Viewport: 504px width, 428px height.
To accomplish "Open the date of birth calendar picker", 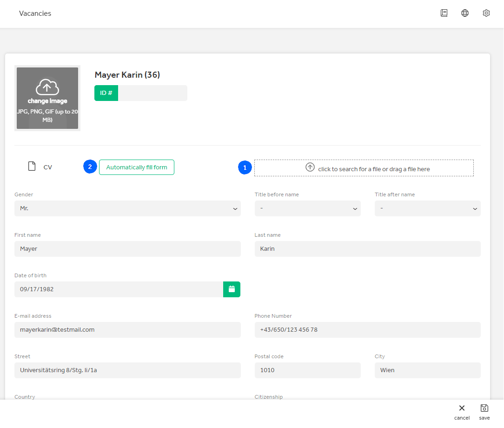I will pos(232,289).
